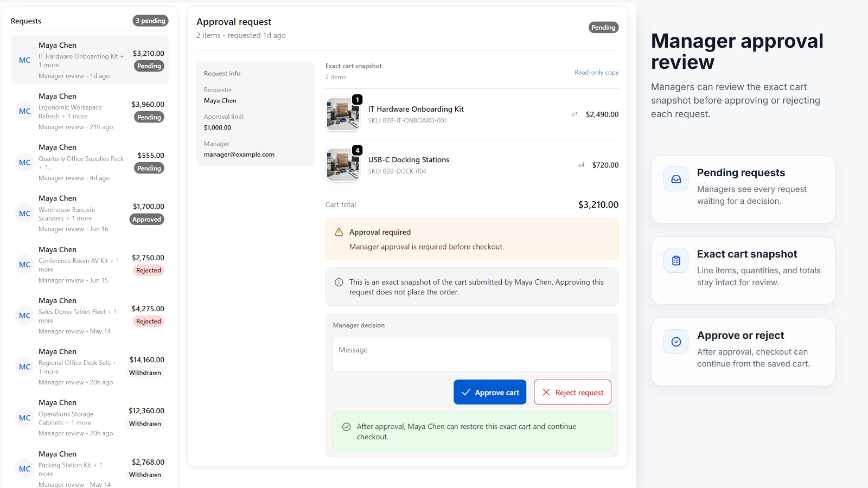
Task: Click the Manager approval review heading
Action: pos(737,52)
